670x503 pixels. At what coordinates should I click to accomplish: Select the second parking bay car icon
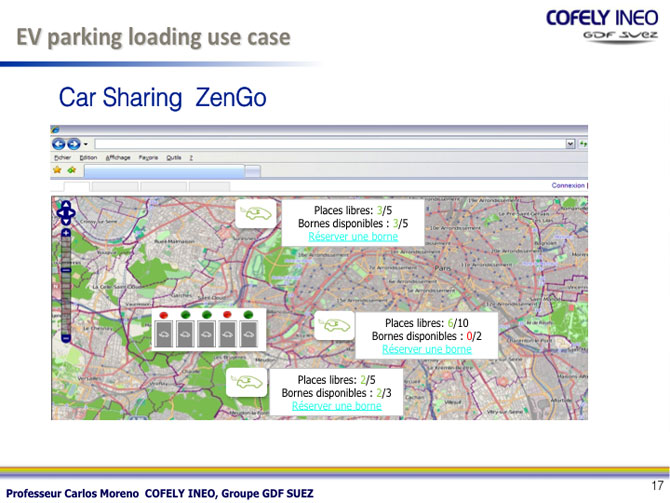pos(185,334)
